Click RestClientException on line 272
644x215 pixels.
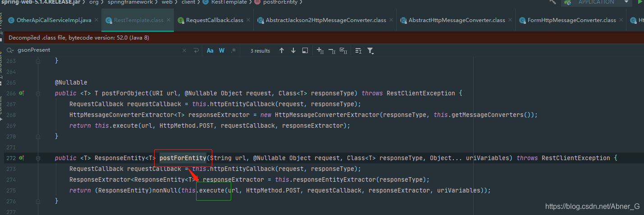point(576,158)
